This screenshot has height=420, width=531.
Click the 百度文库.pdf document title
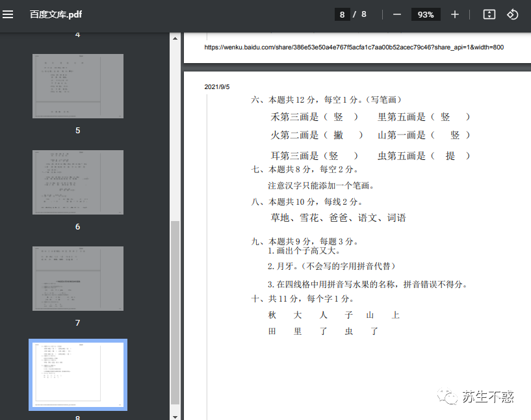56,14
